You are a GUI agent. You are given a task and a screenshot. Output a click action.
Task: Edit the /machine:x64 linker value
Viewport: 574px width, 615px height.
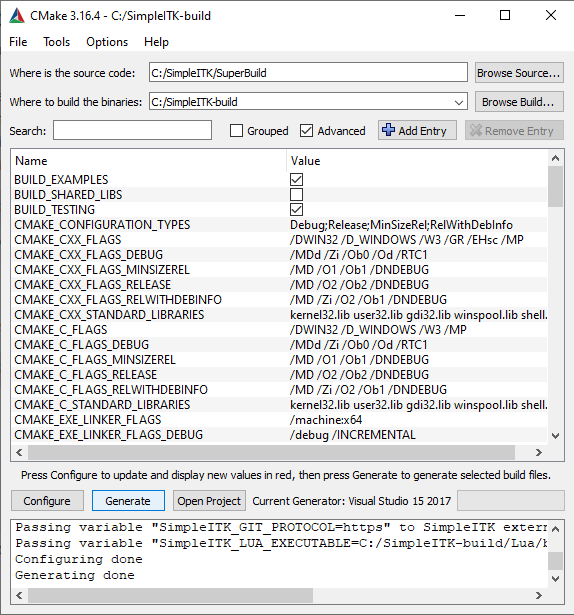pos(326,420)
